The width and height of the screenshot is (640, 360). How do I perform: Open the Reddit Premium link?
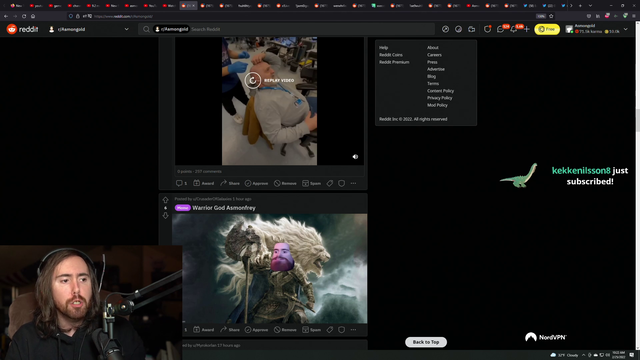click(x=394, y=62)
